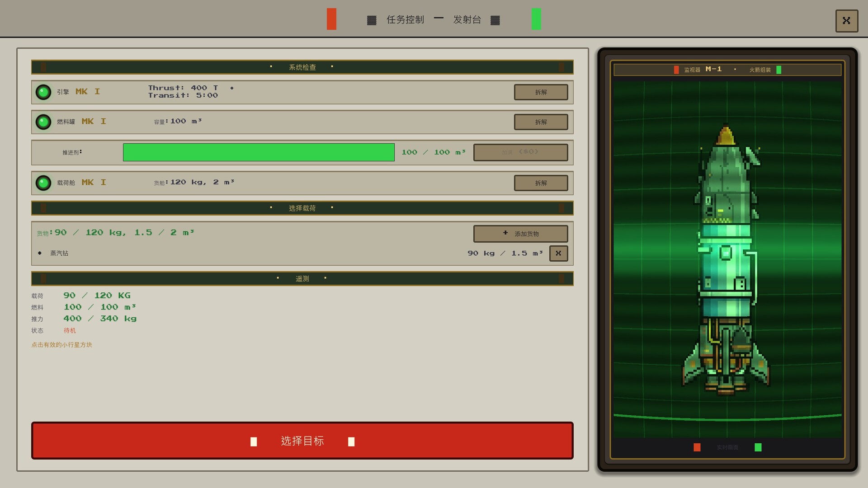Screen dimensions: 868x488
Task: Click green status light of engine MK I
Action: tap(43, 92)
